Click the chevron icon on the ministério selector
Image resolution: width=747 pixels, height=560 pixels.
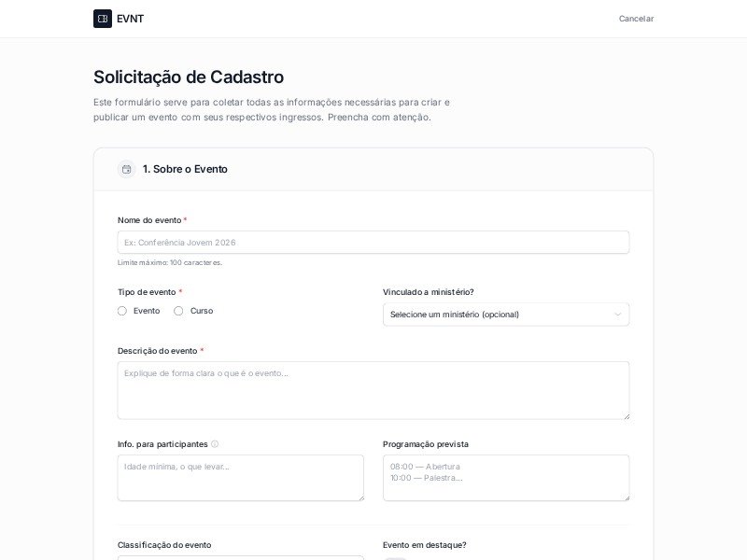(617, 315)
